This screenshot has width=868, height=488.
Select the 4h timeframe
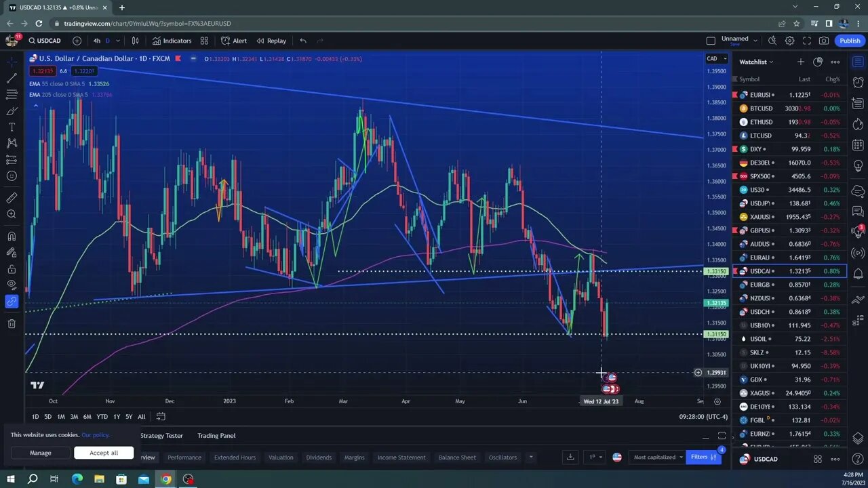97,41
